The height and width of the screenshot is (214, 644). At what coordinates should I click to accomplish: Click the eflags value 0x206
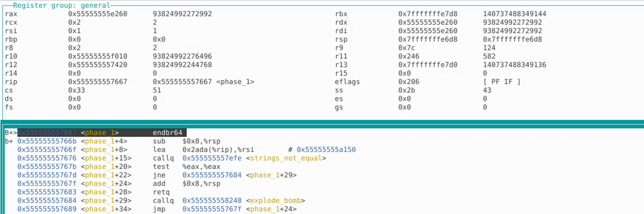[x=409, y=82]
